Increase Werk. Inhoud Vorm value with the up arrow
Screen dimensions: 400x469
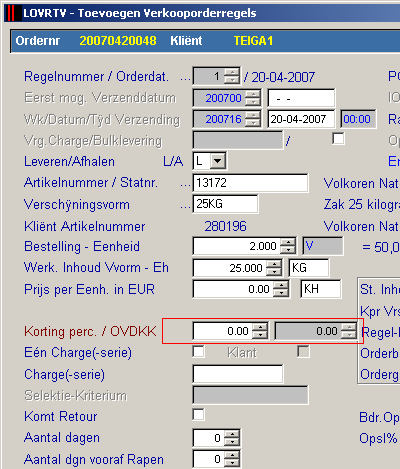pos(274,264)
